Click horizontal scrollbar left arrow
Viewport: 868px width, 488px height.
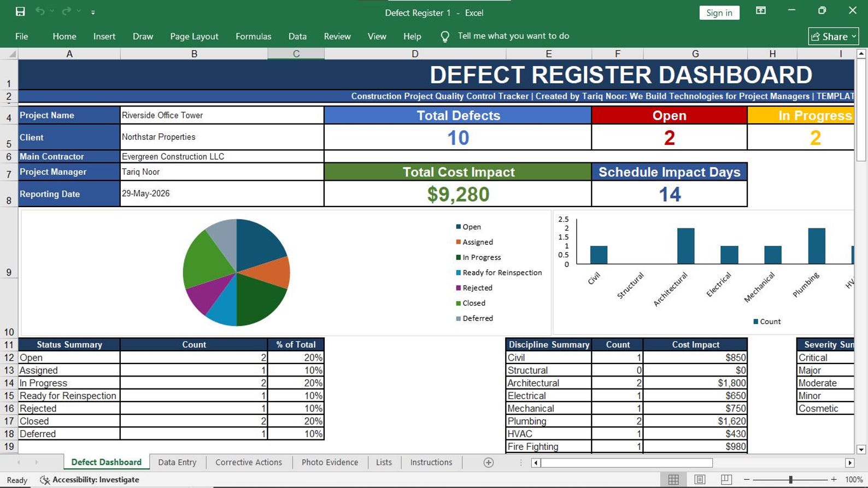coord(536,463)
